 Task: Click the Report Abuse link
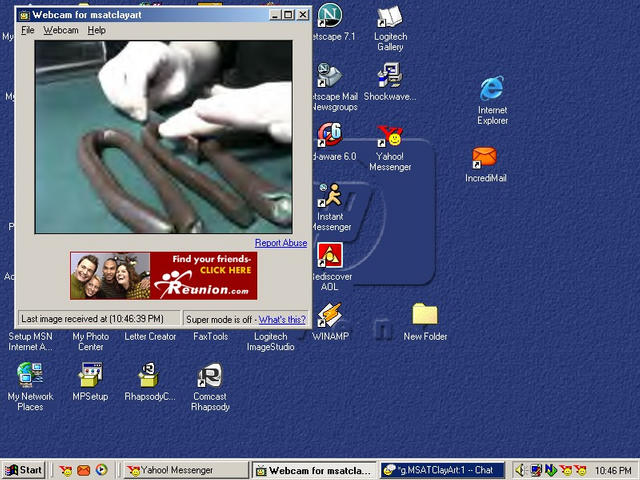pyautogui.click(x=281, y=243)
